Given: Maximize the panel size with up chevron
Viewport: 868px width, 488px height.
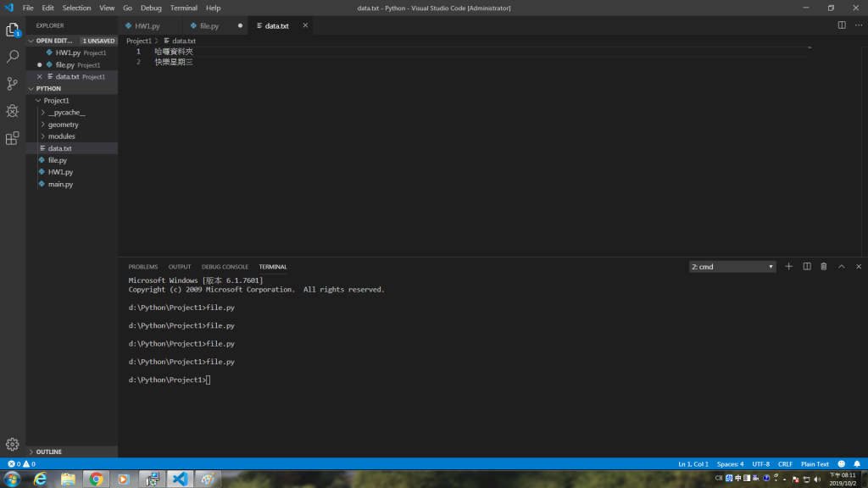Looking at the screenshot, I should pyautogui.click(x=842, y=267).
